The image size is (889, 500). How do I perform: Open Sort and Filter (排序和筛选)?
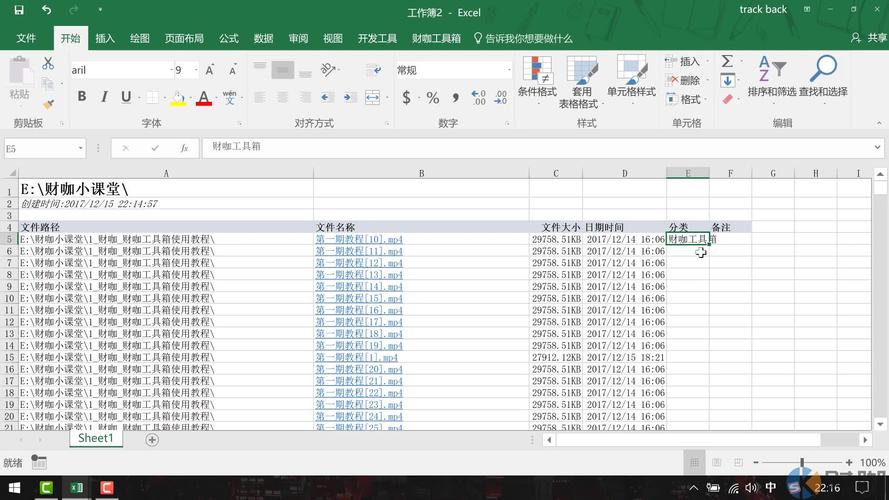(771, 78)
